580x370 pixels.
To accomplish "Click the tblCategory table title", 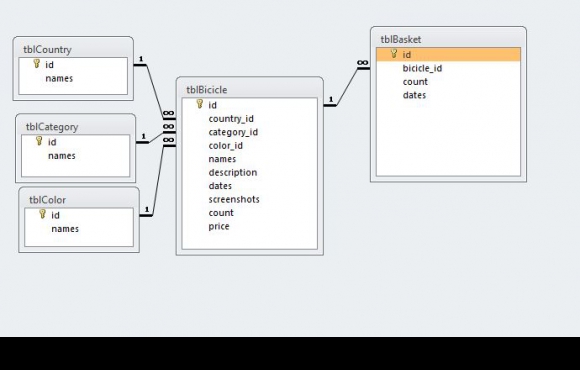I will [x=52, y=127].
